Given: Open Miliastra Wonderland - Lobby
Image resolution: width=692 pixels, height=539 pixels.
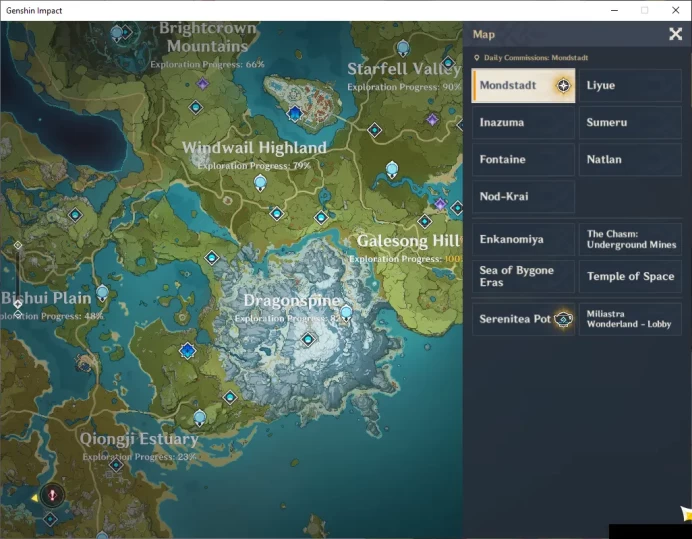Looking at the screenshot, I should 630,319.
